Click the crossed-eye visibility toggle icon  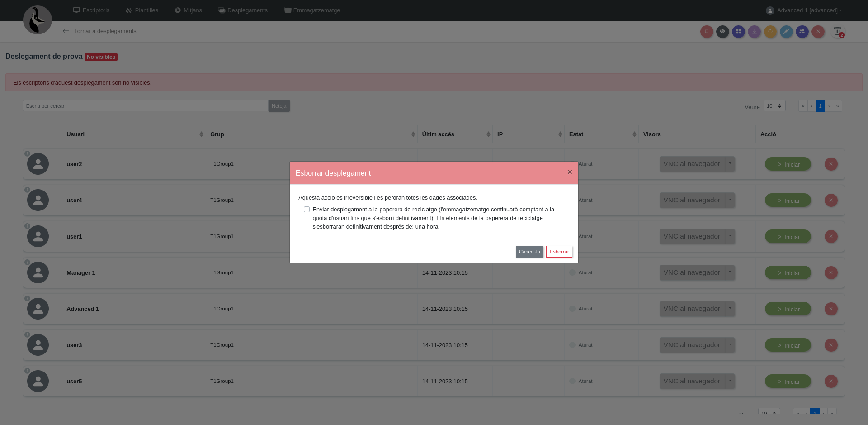722,32
